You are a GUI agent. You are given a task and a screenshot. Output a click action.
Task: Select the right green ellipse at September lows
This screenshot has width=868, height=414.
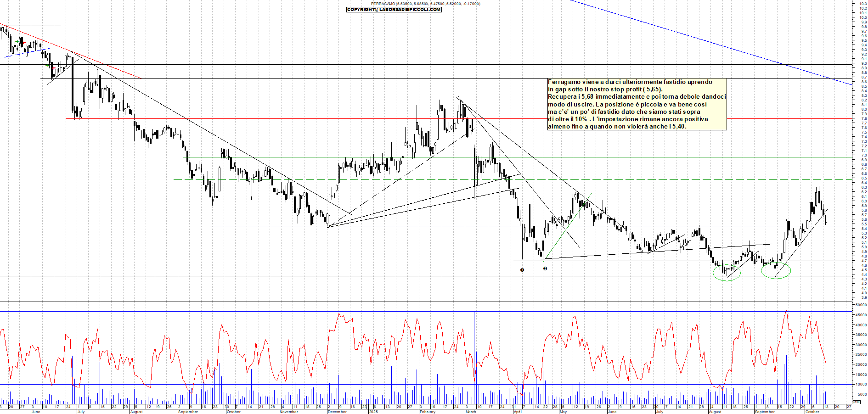click(x=776, y=270)
